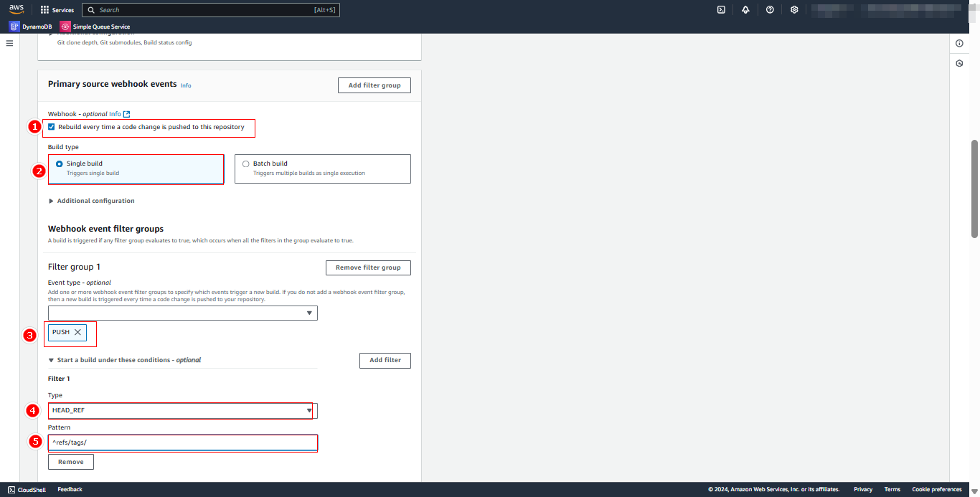Click Add filter group button

click(374, 85)
